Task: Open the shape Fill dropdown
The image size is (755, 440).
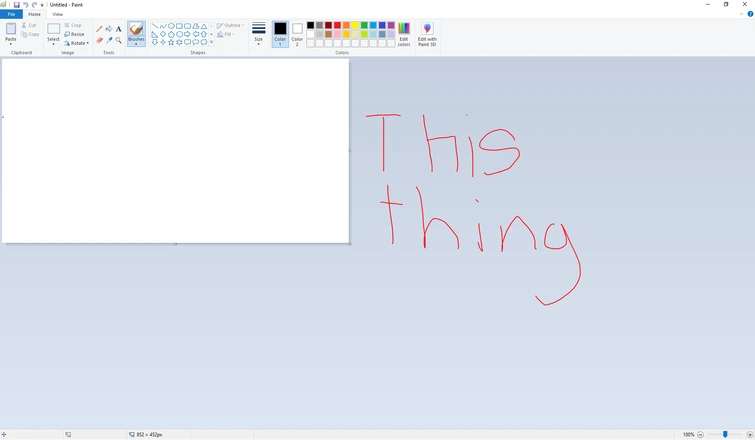Action: click(x=226, y=34)
